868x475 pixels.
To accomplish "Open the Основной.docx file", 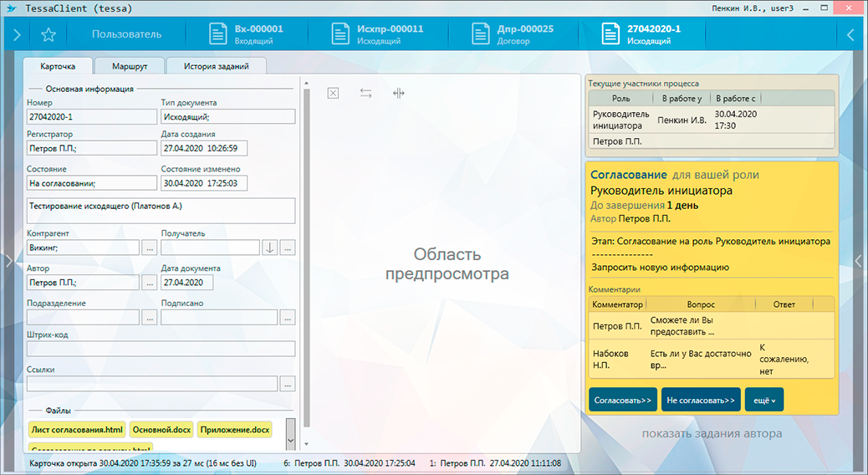I will [x=161, y=430].
